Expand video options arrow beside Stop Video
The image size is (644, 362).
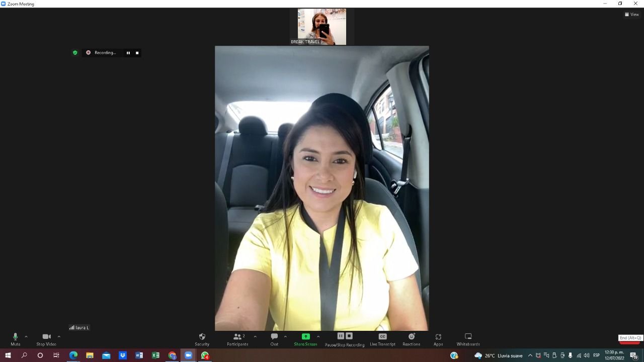[x=59, y=336]
